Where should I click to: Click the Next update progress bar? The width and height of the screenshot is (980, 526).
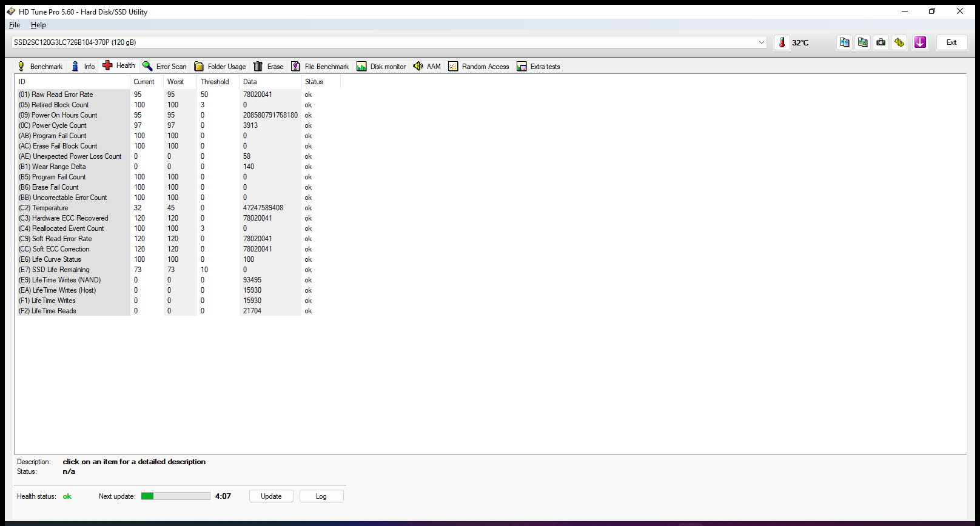(x=176, y=496)
